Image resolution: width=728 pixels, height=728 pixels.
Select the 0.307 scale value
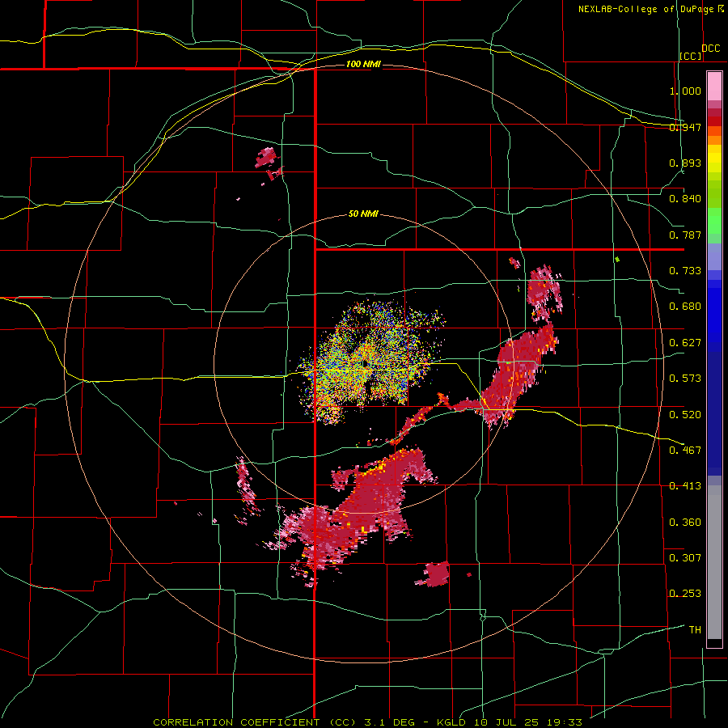pos(685,557)
